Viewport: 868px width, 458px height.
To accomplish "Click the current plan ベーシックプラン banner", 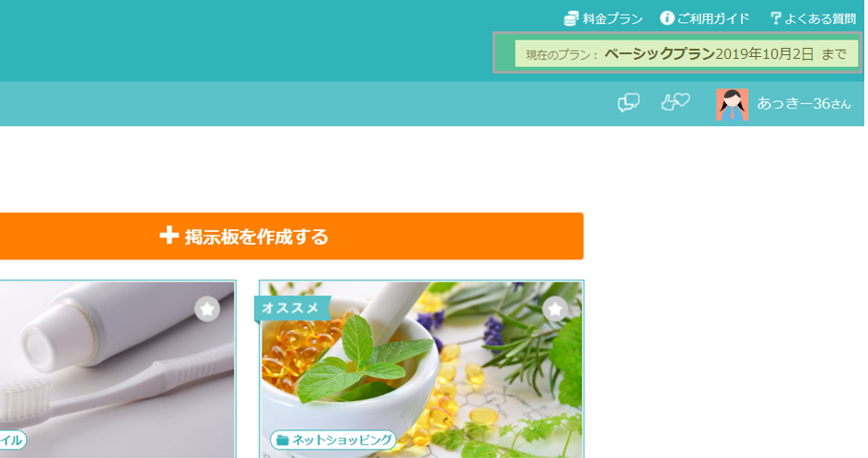I will (677, 53).
